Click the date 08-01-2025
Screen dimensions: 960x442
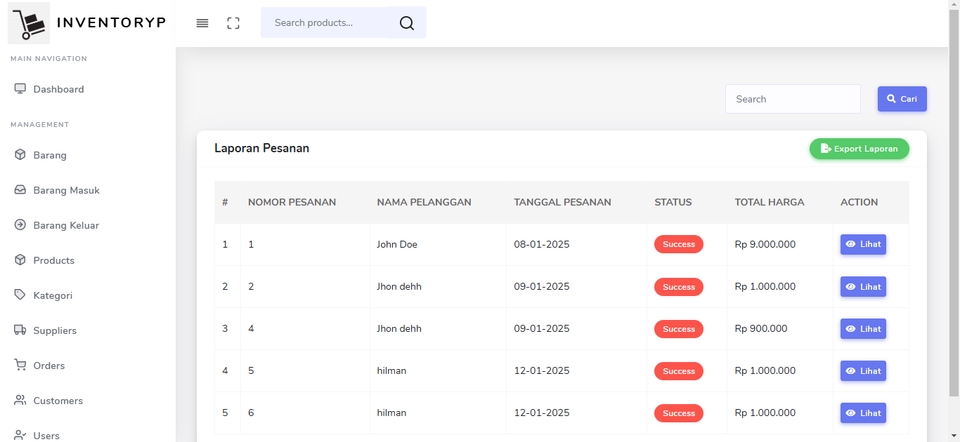pos(541,244)
